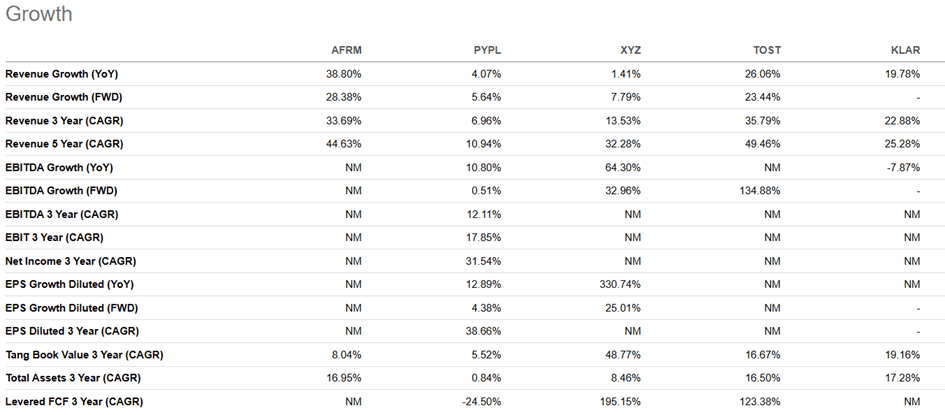945x415 pixels.
Task: Click the Levered FCF 3 Year (CAGR) label
Action: [x=73, y=402]
